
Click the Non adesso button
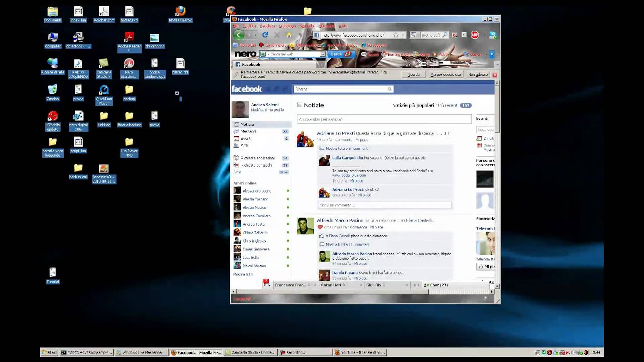478,75
